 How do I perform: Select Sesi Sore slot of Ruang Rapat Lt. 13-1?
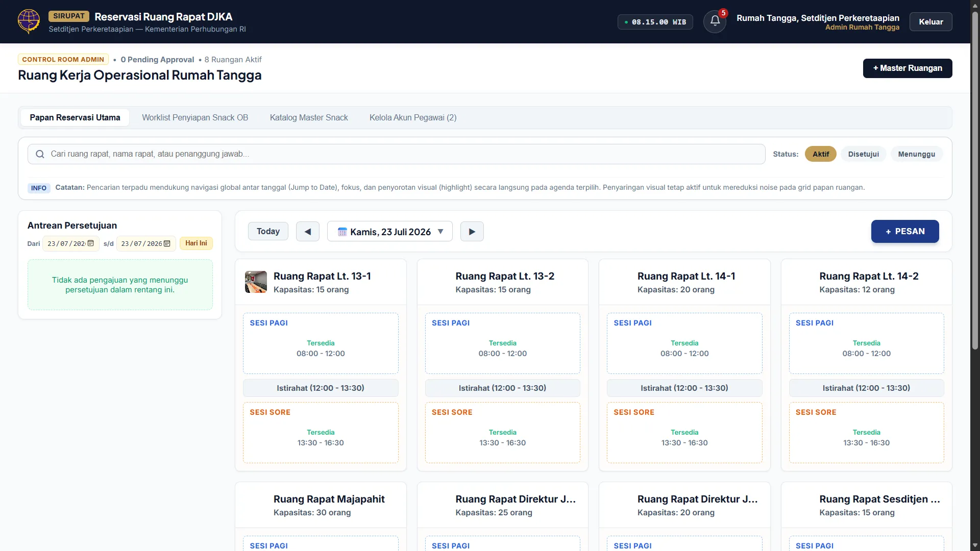321,433
